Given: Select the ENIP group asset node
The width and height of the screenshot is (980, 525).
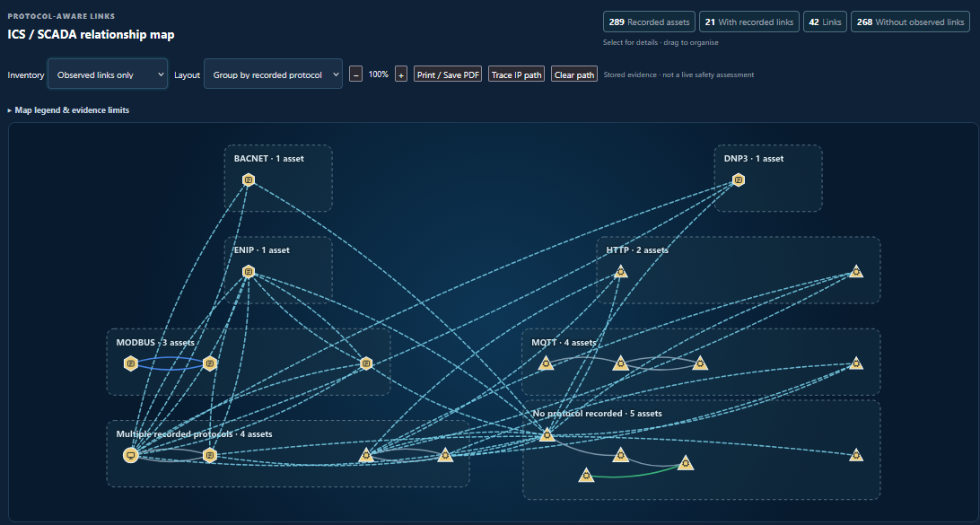Looking at the screenshot, I should point(248,271).
